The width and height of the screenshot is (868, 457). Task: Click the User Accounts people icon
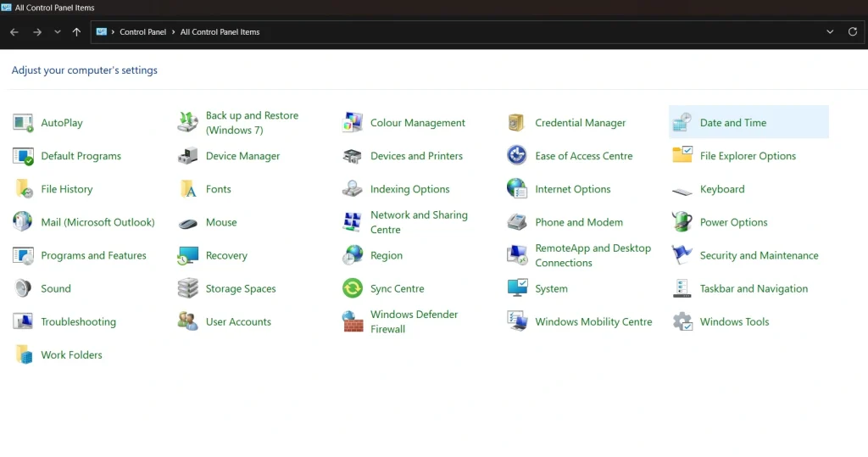coord(187,321)
